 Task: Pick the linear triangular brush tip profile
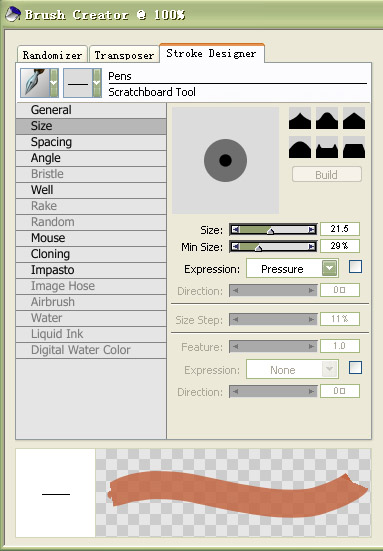tap(354, 118)
